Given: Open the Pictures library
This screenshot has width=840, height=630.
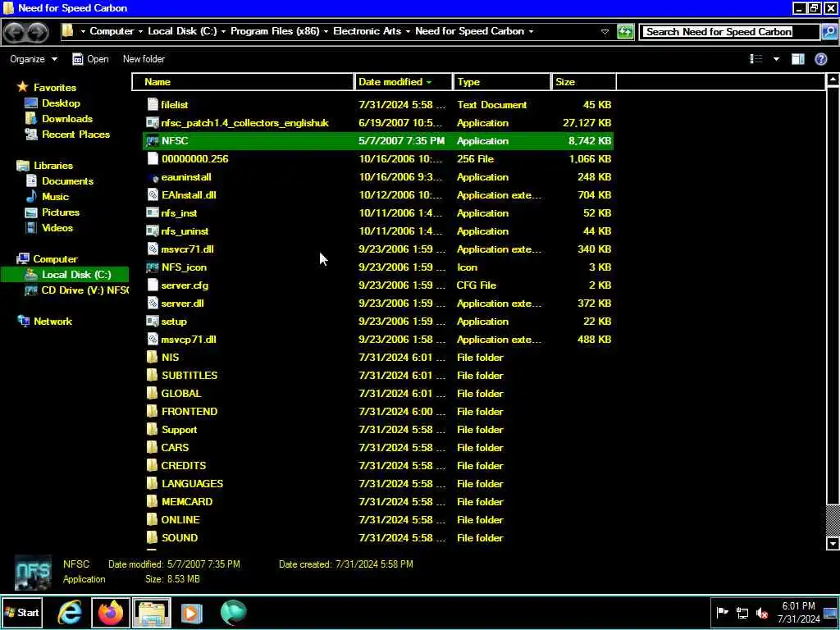Looking at the screenshot, I should pos(61,212).
